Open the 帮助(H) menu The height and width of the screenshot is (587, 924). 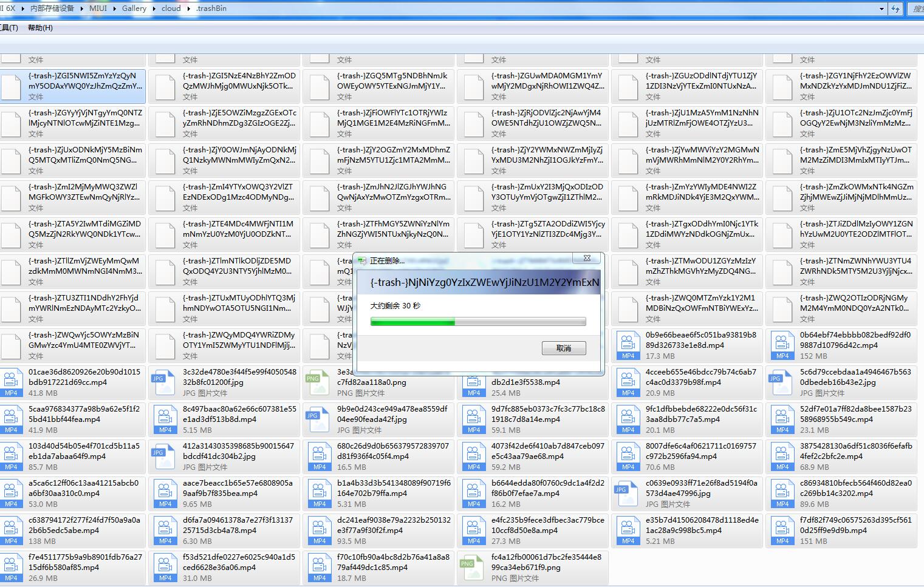[x=40, y=28]
